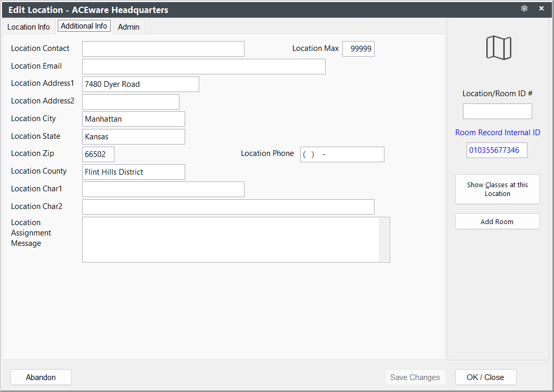Click into the Location Email field
The width and height of the screenshot is (554, 392).
(204, 67)
